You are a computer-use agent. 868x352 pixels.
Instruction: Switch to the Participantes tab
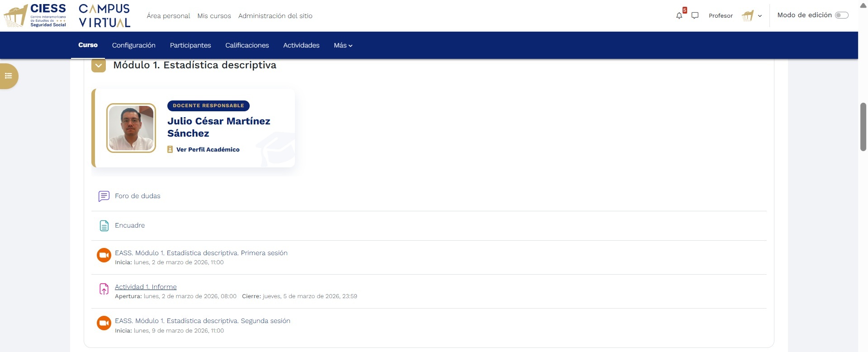(x=190, y=45)
